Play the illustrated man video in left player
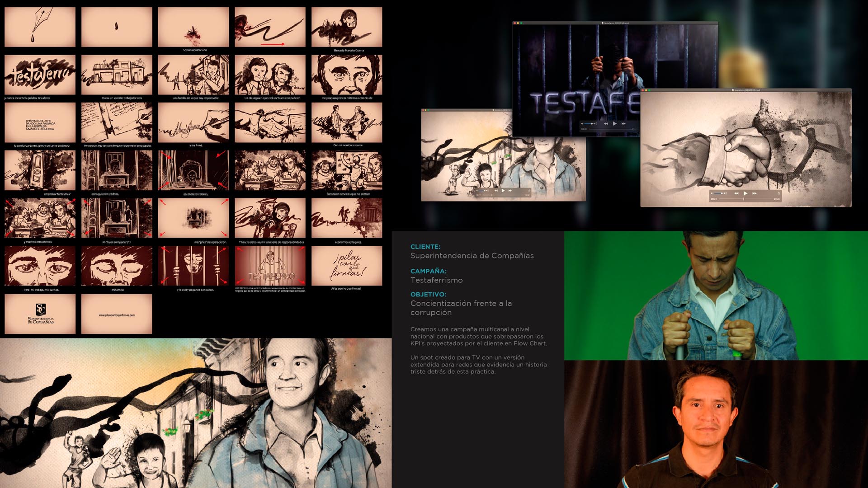Viewport: 868px width, 488px height. [x=503, y=191]
